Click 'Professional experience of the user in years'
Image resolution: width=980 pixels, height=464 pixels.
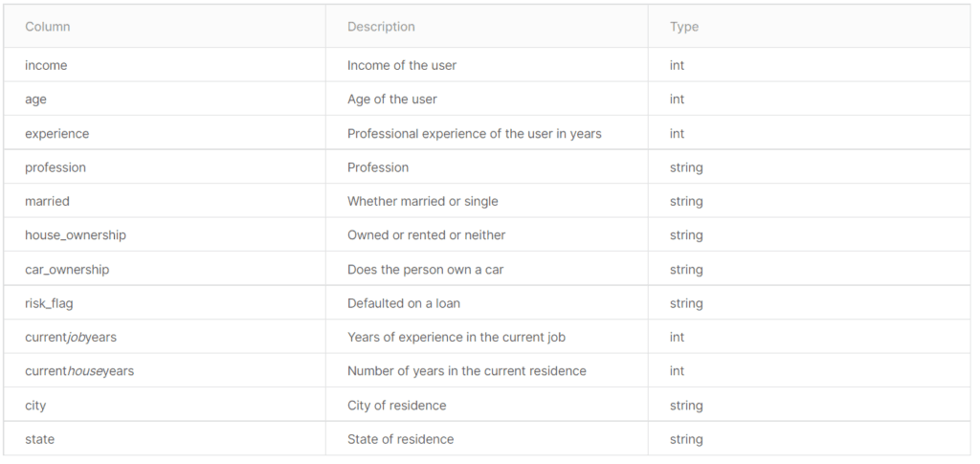[474, 134]
